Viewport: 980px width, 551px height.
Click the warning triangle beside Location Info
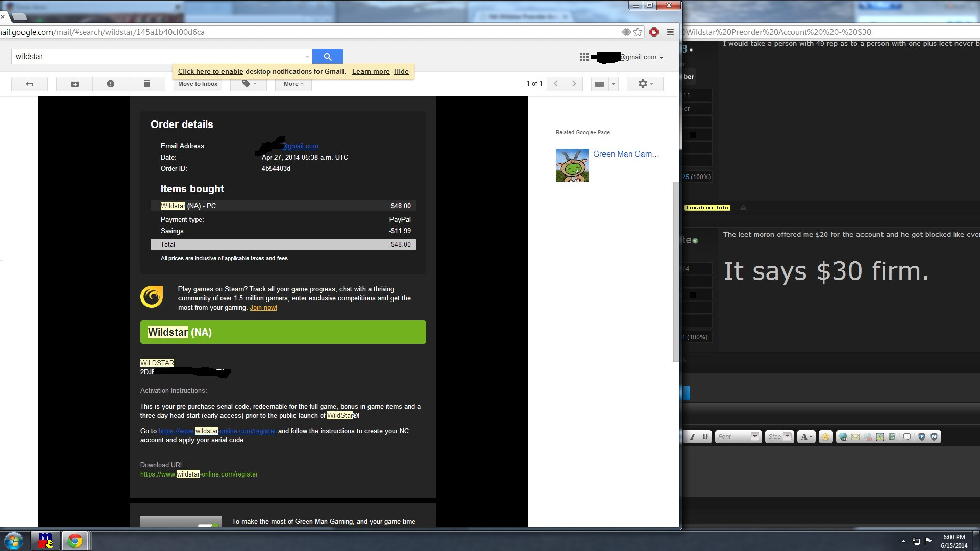[x=743, y=208]
